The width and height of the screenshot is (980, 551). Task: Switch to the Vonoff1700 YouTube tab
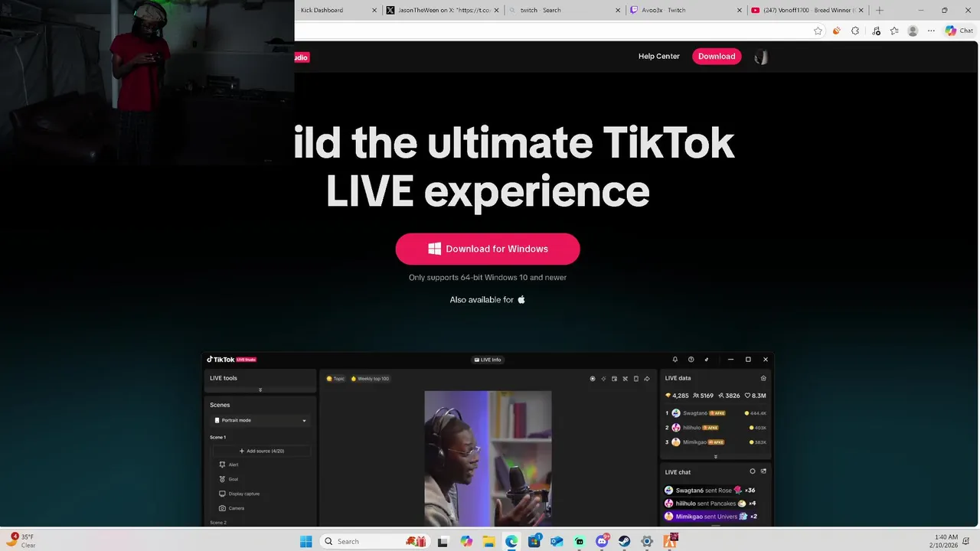pyautogui.click(x=806, y=10)
